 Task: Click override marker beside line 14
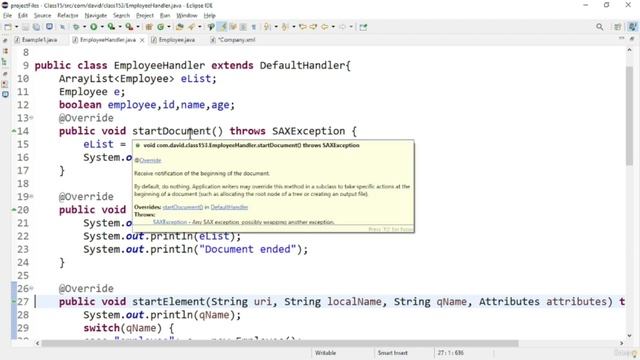tap(14, 131)
